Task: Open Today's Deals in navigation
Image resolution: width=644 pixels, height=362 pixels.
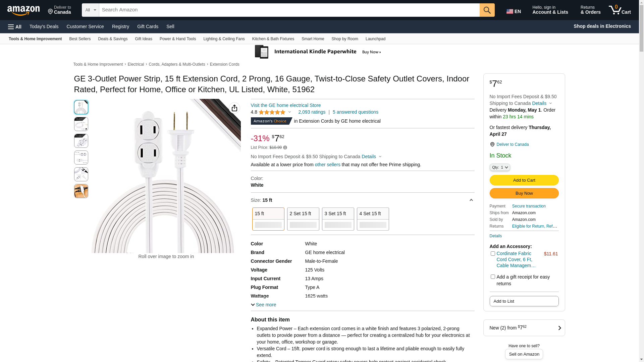Action: (44, 26)
